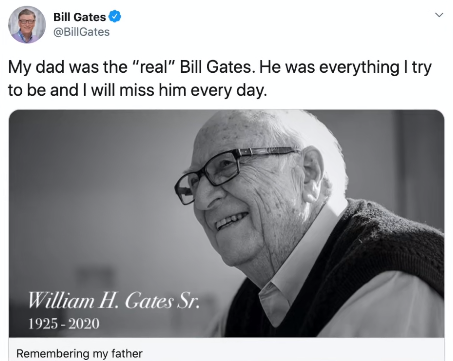Click the blue verified checkmark badge
The height and width of the screenshot is (361, 453).
[x=115, y=16]
